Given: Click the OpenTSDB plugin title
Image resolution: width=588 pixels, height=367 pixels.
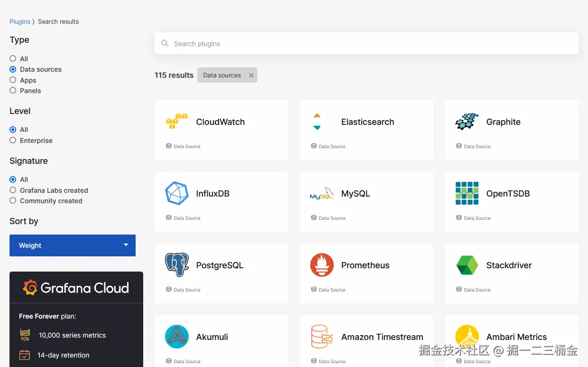Looking at the screenshot, I should 508,194.
